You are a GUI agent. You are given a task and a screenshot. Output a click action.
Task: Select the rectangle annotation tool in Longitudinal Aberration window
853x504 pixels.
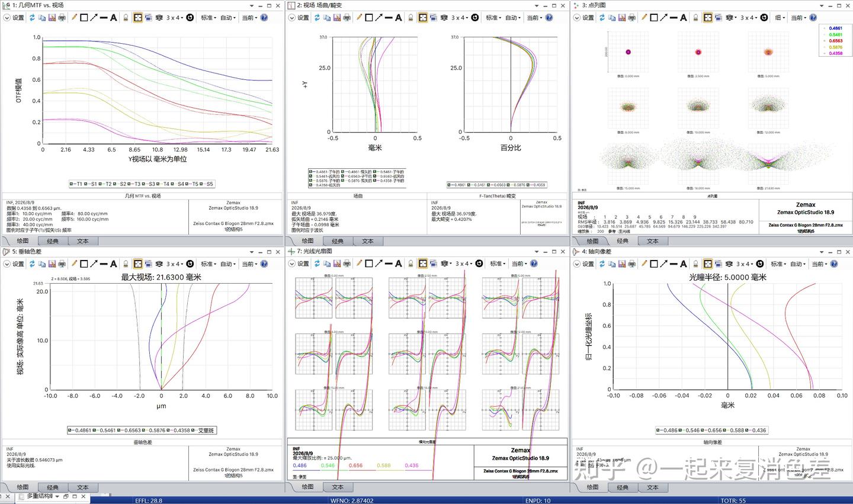point(653,264)
